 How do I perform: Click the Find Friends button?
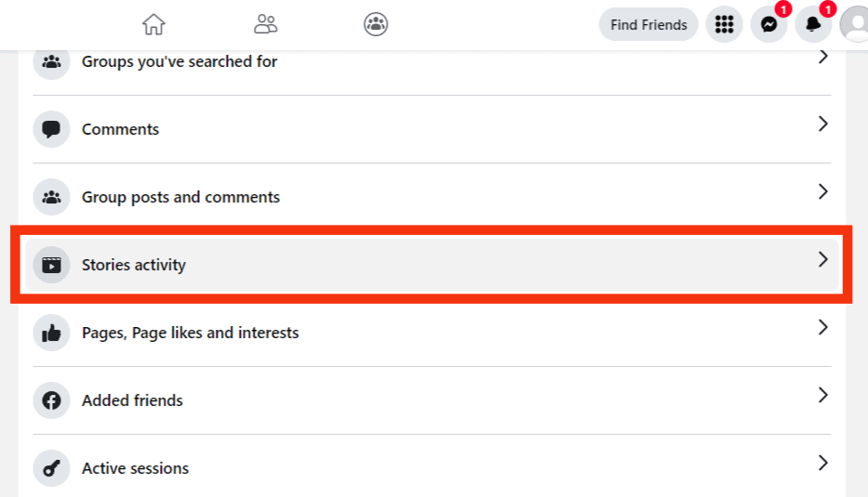(x=649, y=24)
